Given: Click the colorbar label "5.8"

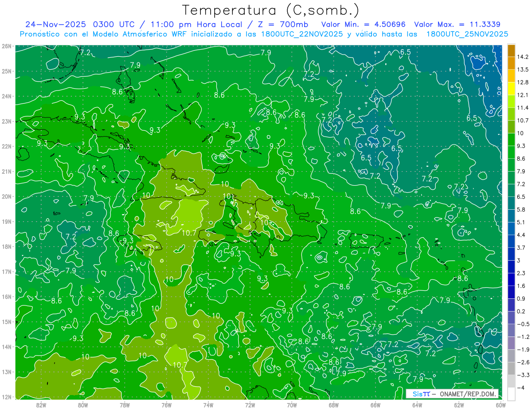Looking at the screenshot, I should [521, 210].
